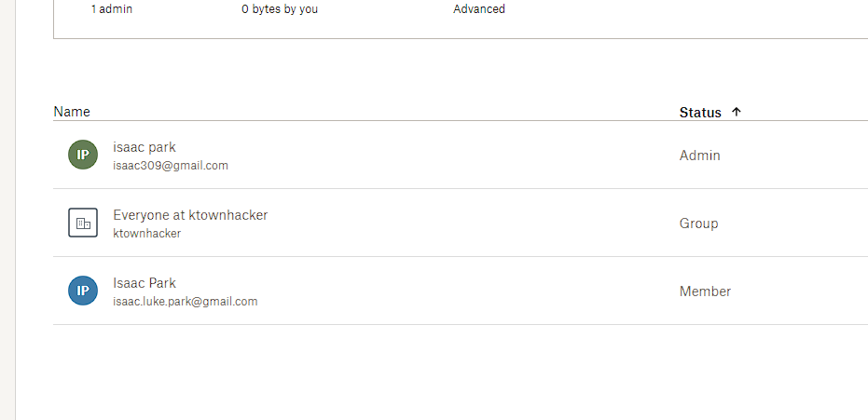Click Isaac Park's blue IP avatar
Viewport: 868px width, 420px height.
[x=83, y=291]
